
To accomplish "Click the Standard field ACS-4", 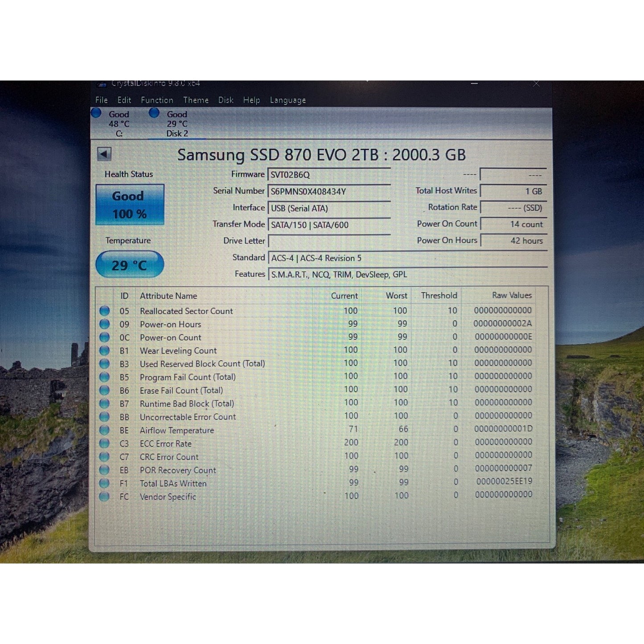I will coord(407,258).
